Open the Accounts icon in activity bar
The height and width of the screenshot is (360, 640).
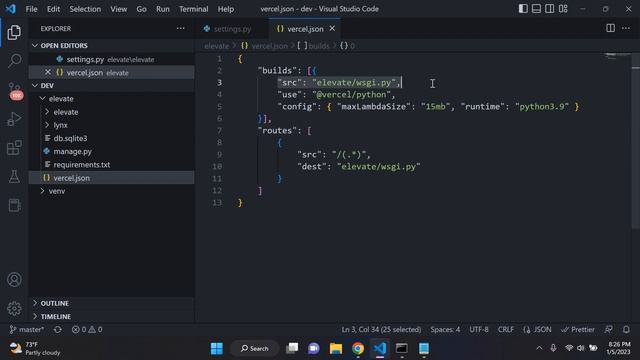point(14,280)
